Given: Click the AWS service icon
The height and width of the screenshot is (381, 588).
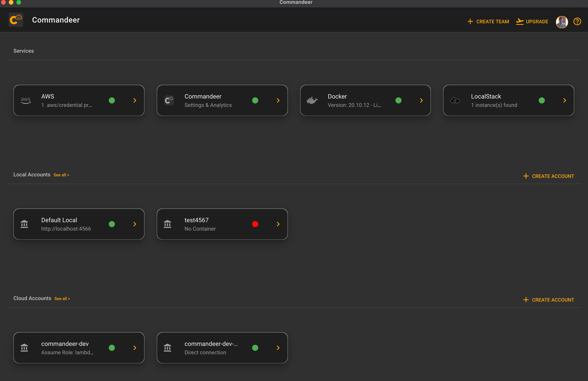Looking at the screenshot, I should [26, 100].
